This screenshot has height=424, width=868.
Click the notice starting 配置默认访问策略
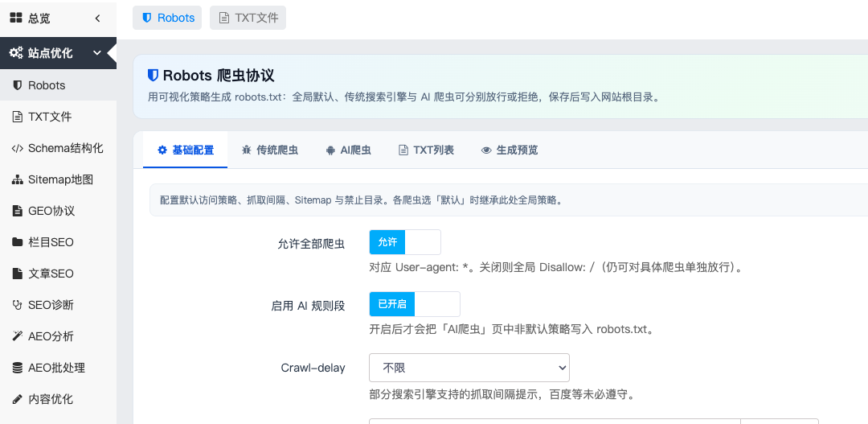tap(361, 200)
